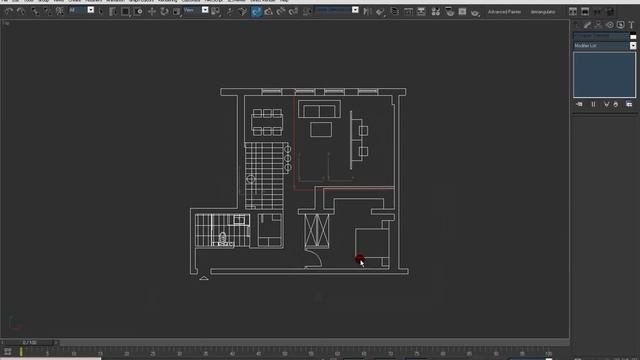
Task: Click the object name field in Modify panel
Action: click(601, 37)
